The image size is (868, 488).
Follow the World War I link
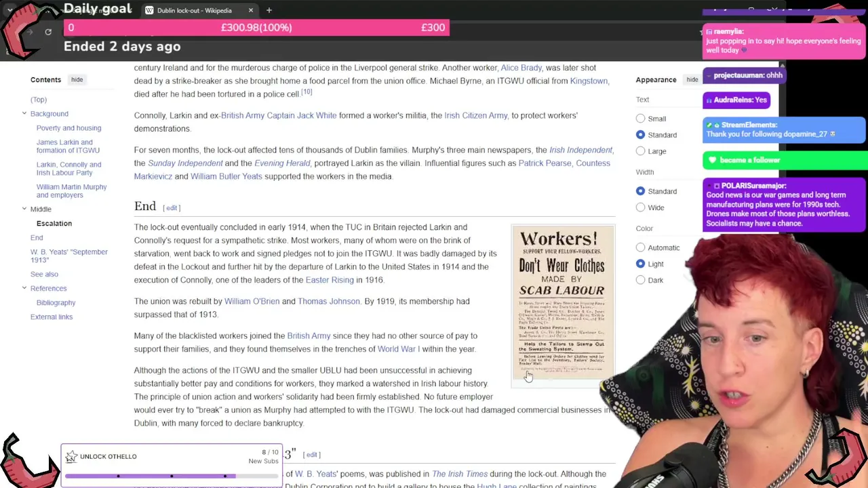tap(399, 349)
